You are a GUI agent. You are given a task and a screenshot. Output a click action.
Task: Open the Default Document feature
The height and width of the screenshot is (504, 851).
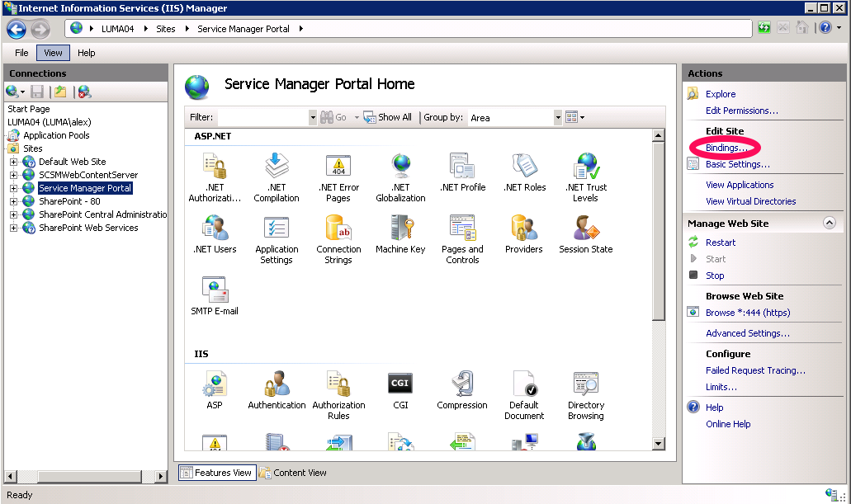[524, 395]
